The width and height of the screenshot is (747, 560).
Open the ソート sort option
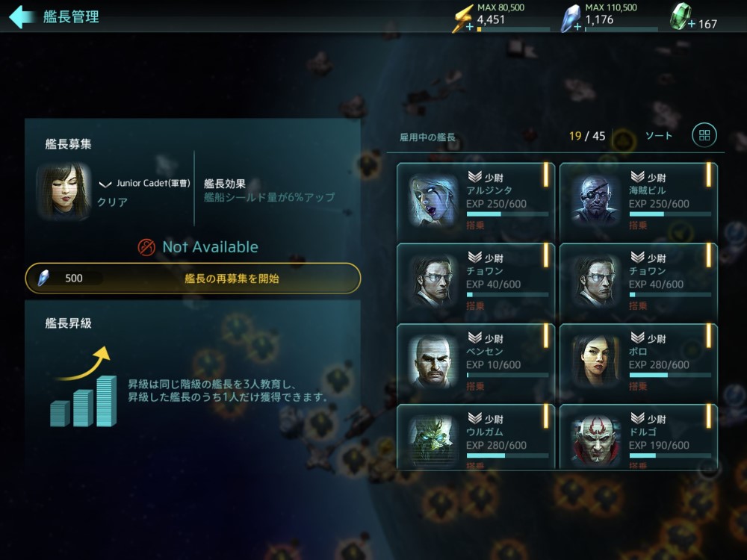click(x=658, y=136)
